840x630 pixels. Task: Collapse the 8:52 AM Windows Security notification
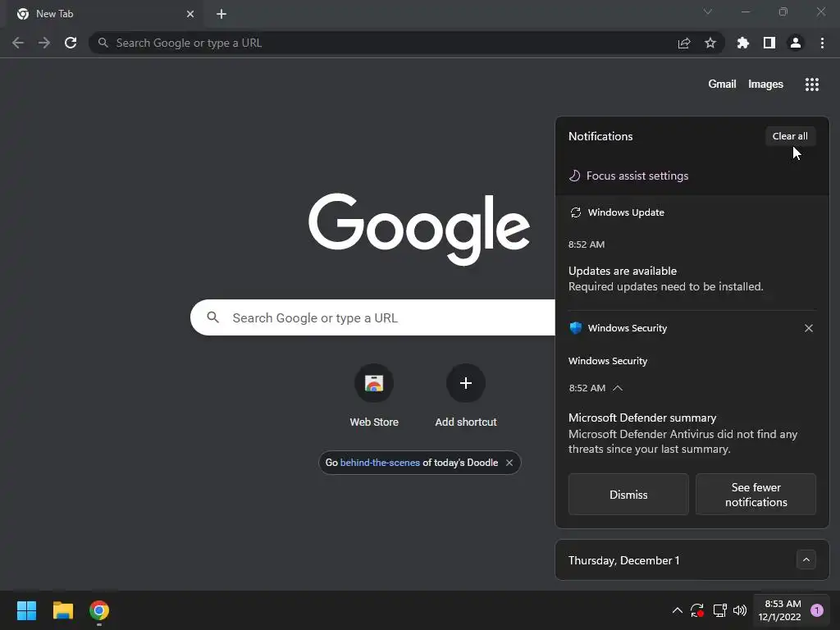tap(618, 388)
